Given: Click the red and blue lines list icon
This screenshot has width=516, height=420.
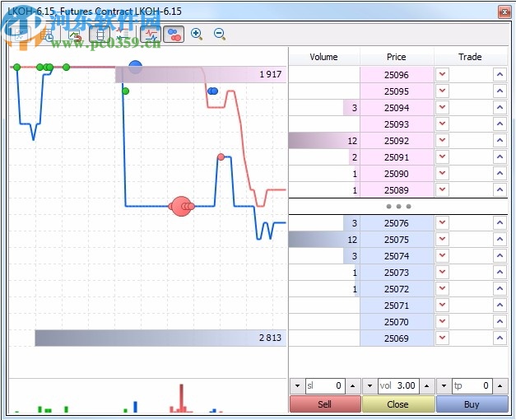Looking at the screenshot, I should (x=123, y=35).
